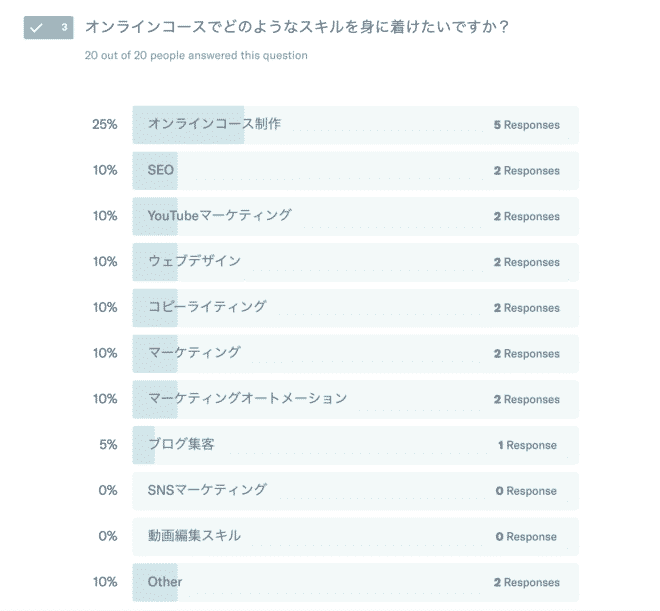The image size is (660, 611).
Task: Select the ウェブデザイン result bar
Action: click(356, 262)
